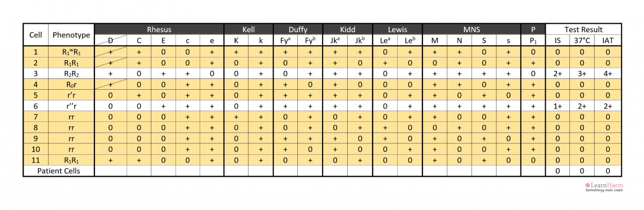Click the r''r phenotype cell

click(x=71, y=106)
